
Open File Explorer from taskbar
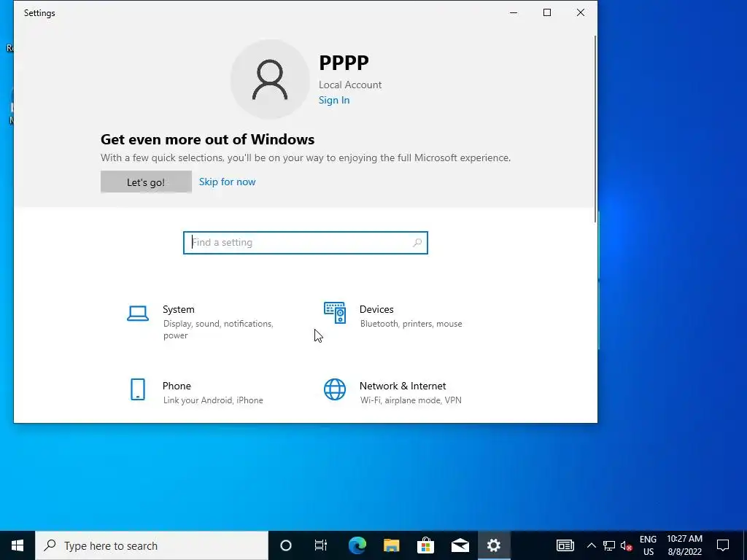391,545
